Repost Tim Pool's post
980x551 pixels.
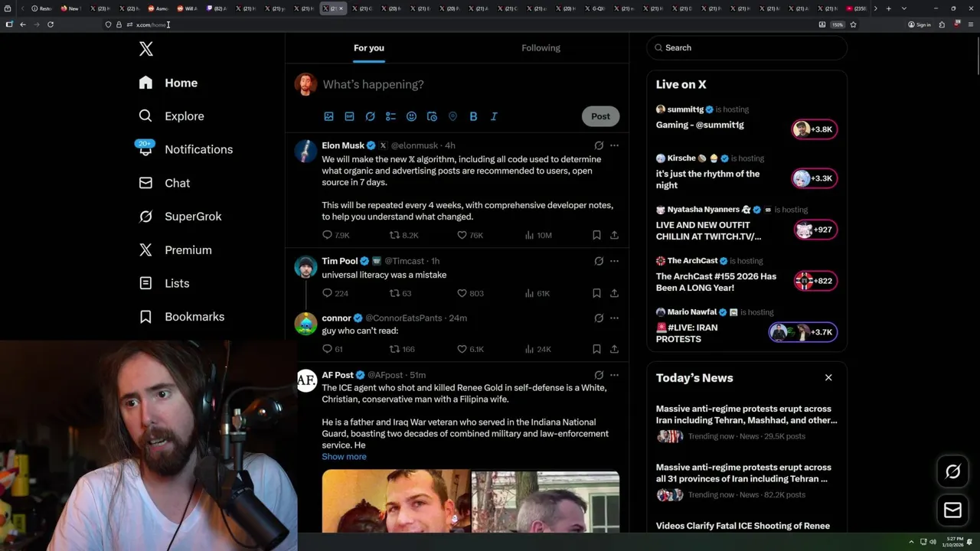click(x=400, y=293)
